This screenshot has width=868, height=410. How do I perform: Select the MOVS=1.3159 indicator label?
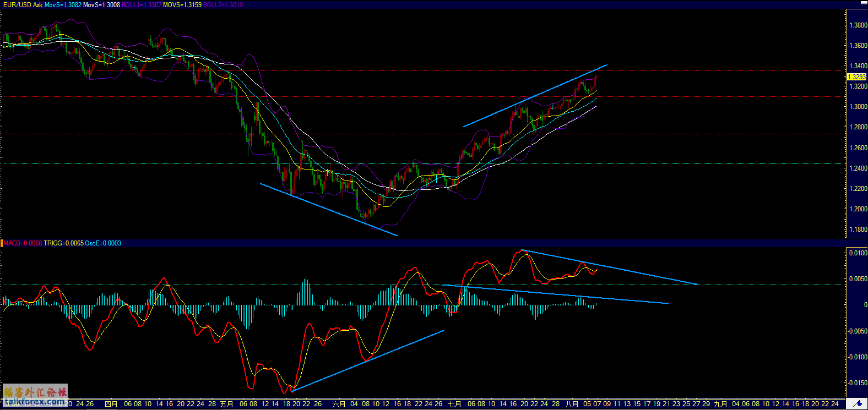182,5
